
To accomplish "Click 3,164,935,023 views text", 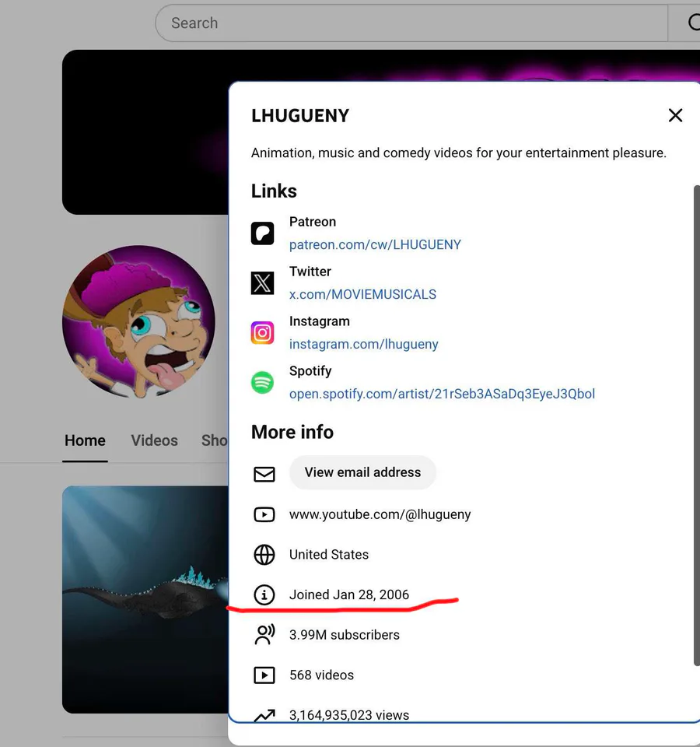I will click(348, 715).
